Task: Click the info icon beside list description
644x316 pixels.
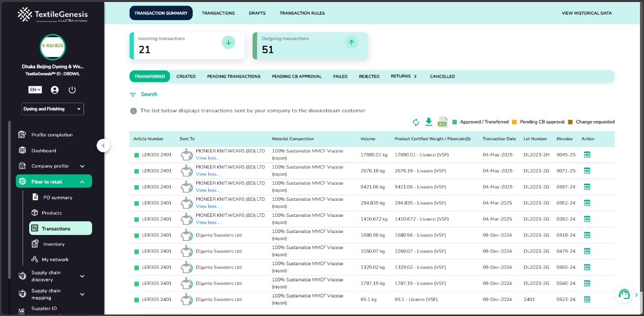Action: (133, 111)
